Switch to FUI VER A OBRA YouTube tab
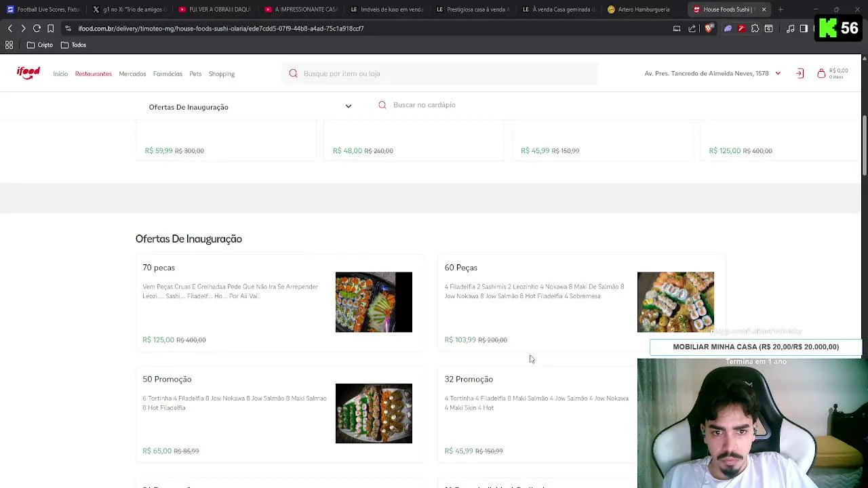 coord(214,9)
